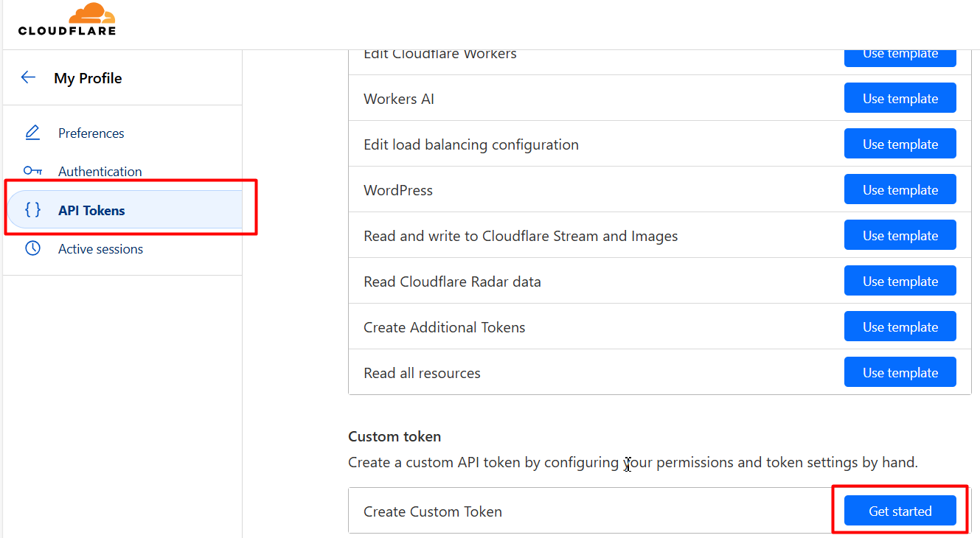The image size is (980, 538).
Task: Select API Tokens in the sidebar
Action: click(125, 210)
